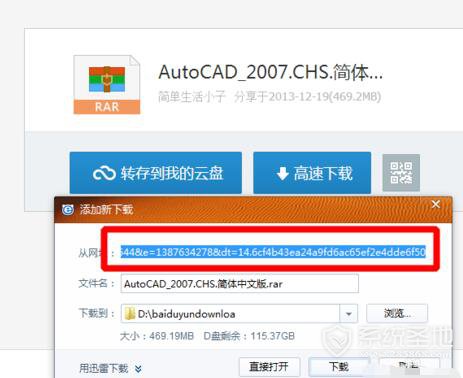The width and height of the screenshot is (463, 378).
Task: Close the 添加新下载 dialog
Action: coord(436,204)
